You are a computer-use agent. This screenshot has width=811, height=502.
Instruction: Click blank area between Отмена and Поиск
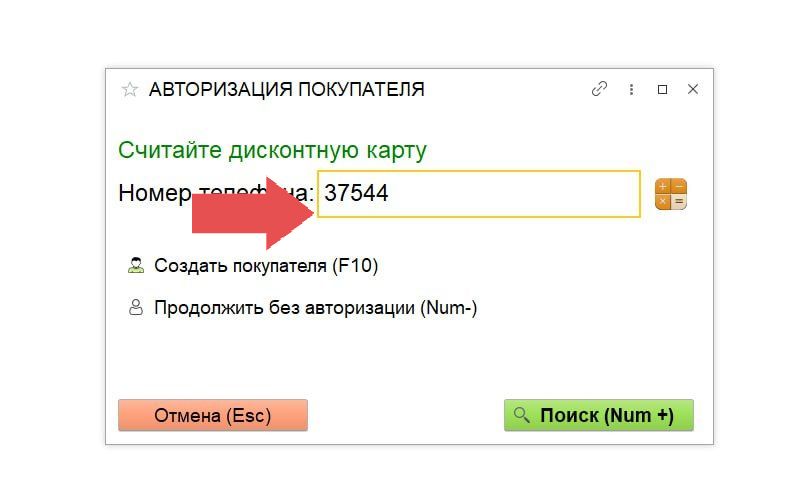tap(405, 415)
